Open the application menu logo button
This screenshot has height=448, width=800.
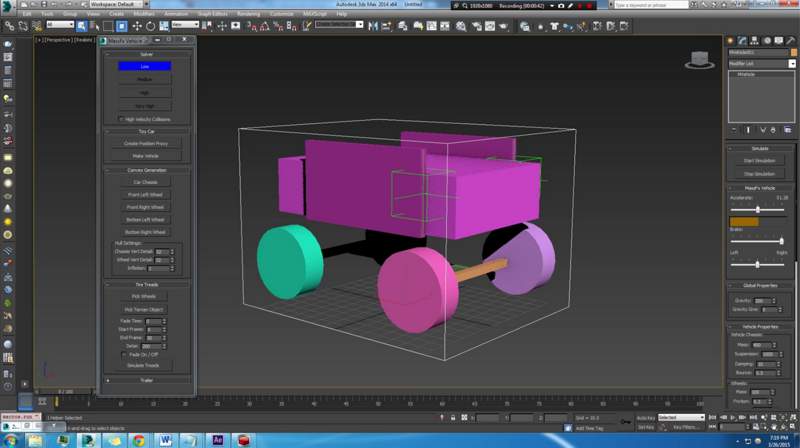pos(8,7)
